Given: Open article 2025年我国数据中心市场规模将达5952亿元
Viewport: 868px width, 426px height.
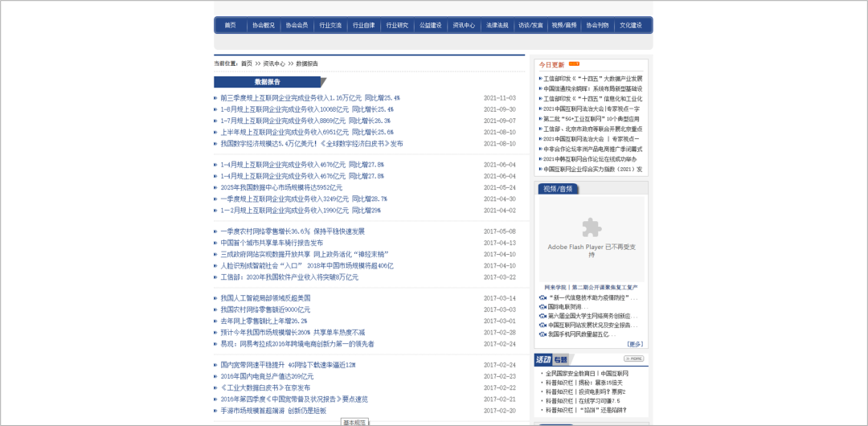Looking at the screenshot, I should click(281, 187).
